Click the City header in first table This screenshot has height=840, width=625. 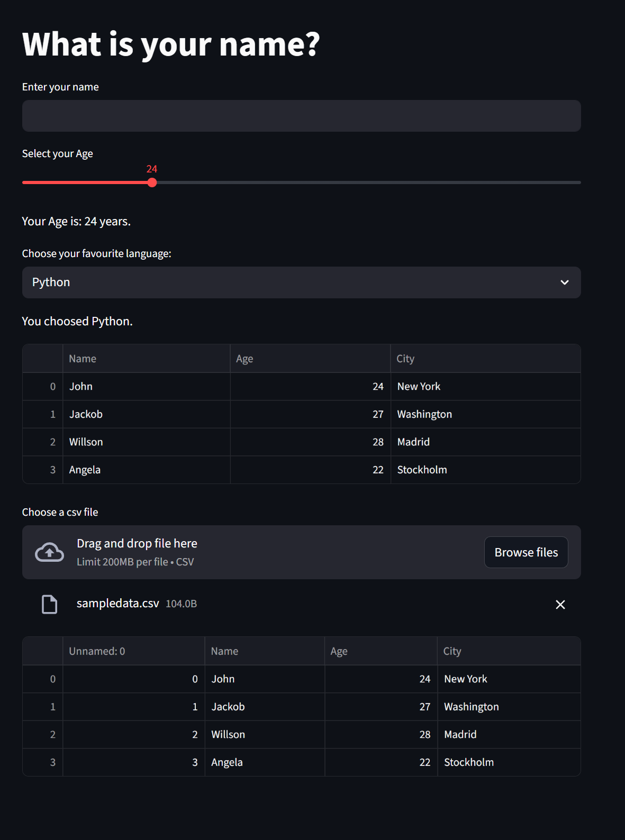(x=485, y=359)
